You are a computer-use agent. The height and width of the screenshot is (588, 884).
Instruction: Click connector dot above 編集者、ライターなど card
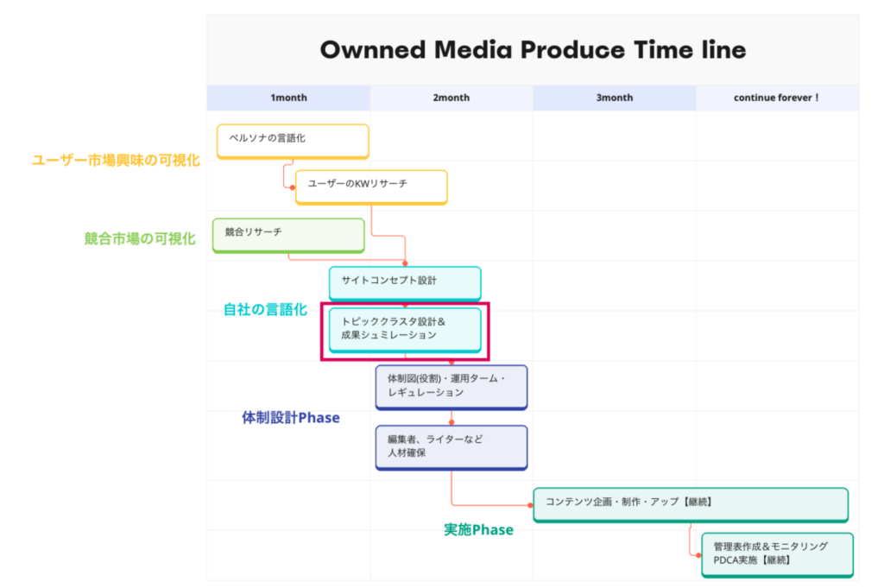[x=451, y=422]
